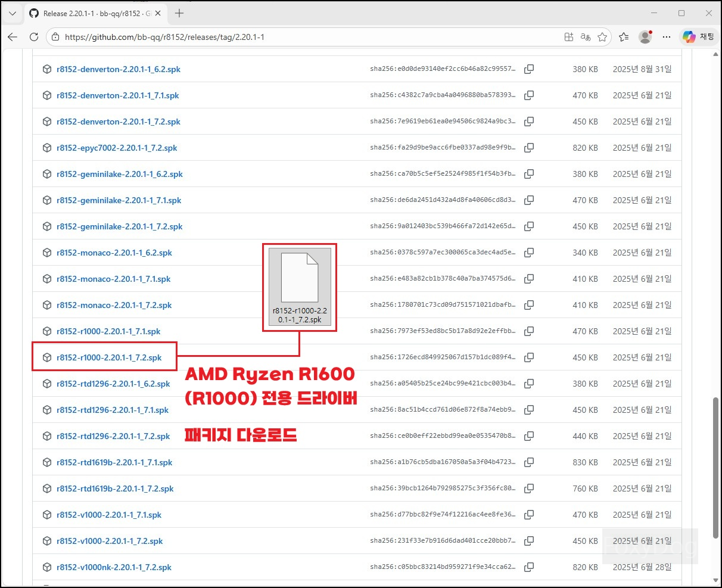The height and width of the screenshot is (588, 722).
Task: Download r8152-geminilake-2.20.1-1_7.2.spk
Action: (x=120, y=226)
